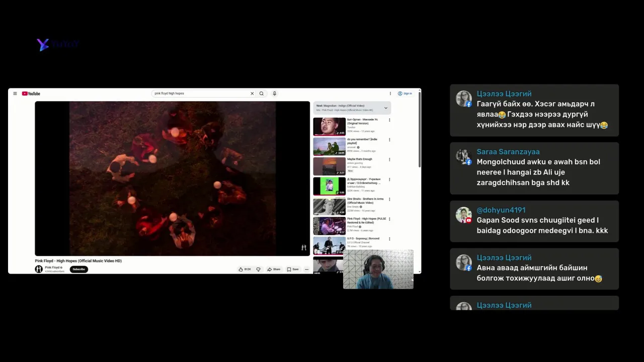Click the '@dohyun4191' chat username

pos(501,210)
